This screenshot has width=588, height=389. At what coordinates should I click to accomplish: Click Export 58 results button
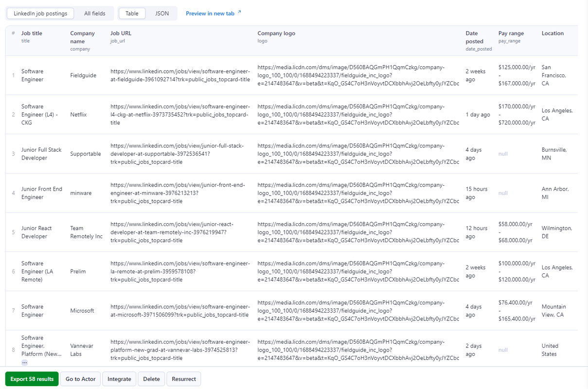tap(32, 379)
